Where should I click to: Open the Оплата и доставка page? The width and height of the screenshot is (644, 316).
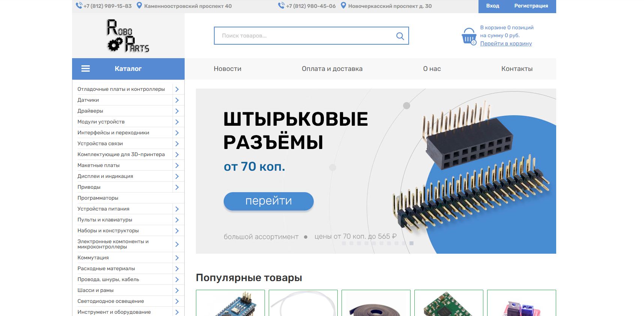pyautogui.click(x=332, y=69)
